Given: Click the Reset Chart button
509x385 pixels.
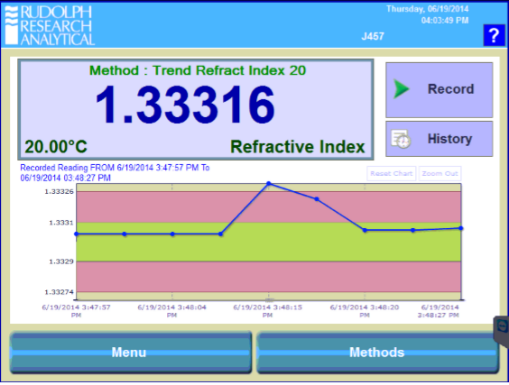Looking at the screenshot, I should pyautogui.click(x=391, y=174).
